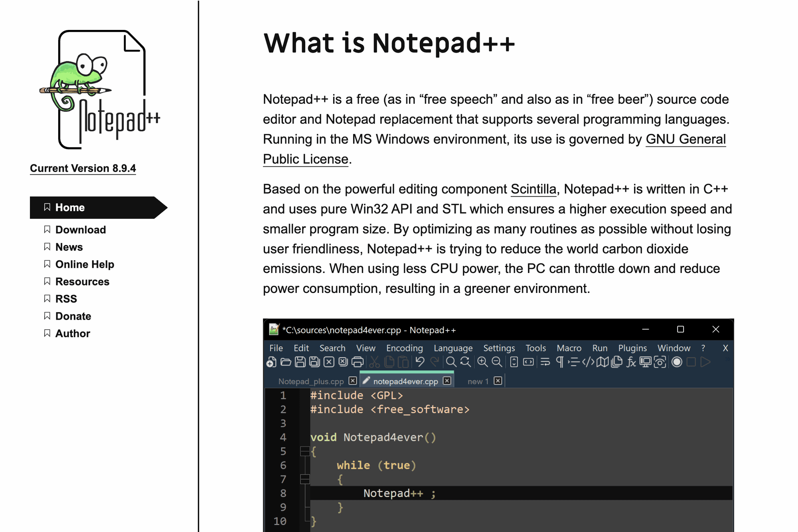Collapse the fold marker at line 5
This screenshot has height=532, width=798.
(305, 451)
